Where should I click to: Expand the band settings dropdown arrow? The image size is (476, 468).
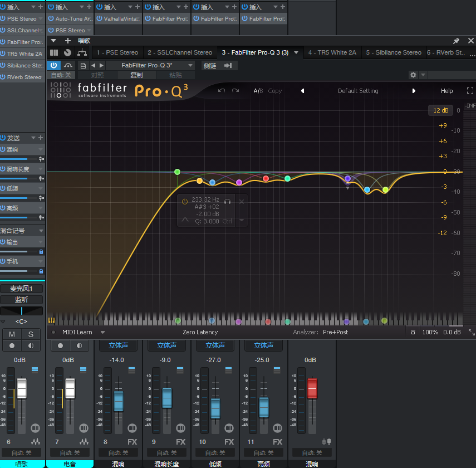tap(242, 220)
